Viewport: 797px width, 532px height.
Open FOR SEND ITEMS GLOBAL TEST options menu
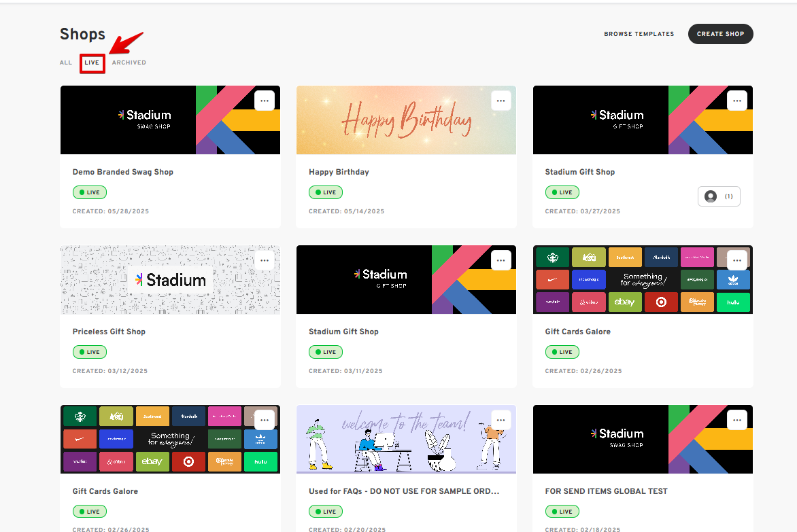point(737,420)
